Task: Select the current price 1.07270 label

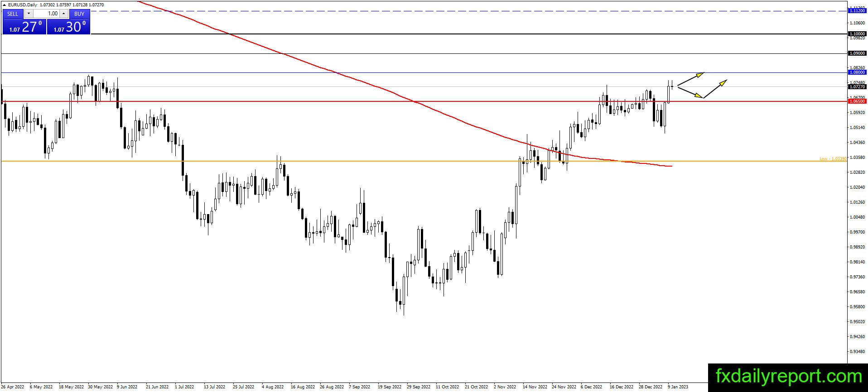Action: pyautogui.click(x=857, y=86)
